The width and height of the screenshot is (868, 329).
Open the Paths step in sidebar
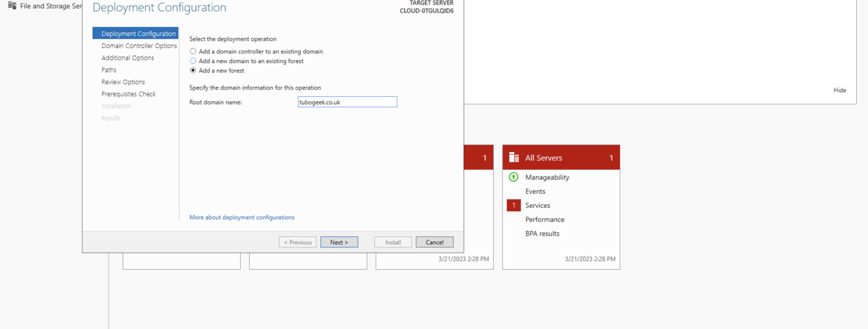click(108, 70)
